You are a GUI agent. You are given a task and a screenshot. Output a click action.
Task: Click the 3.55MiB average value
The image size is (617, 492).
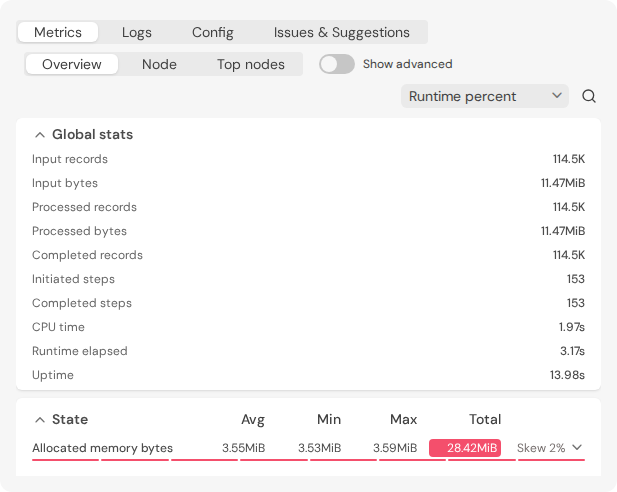pos(244,448)
